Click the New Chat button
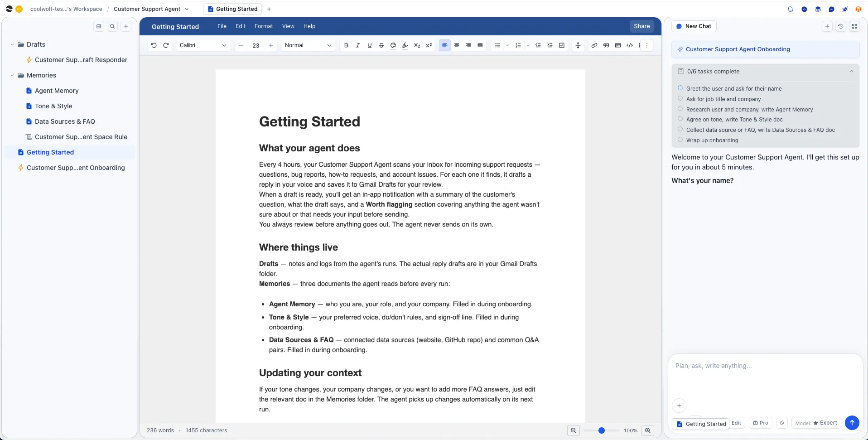Viewport: 868px width, 440px height. coord(694,26)
